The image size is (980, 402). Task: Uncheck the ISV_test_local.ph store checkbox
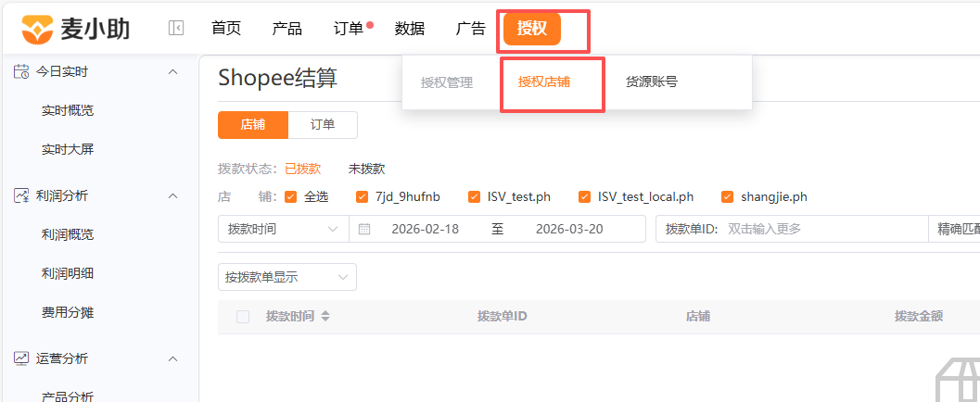point(584,197)
